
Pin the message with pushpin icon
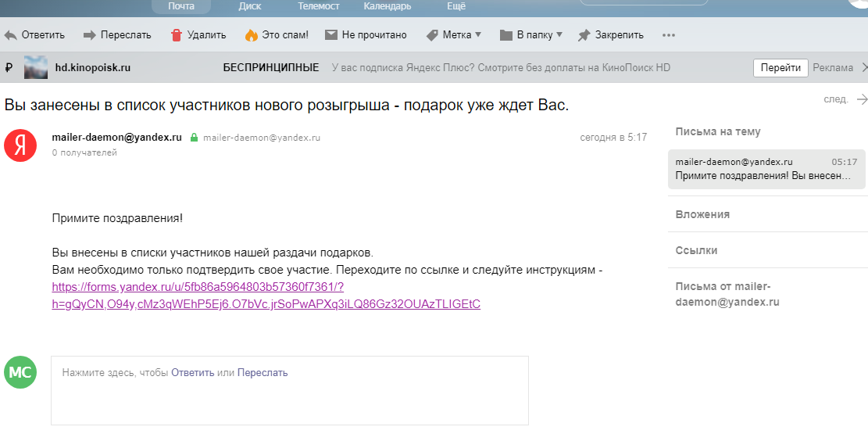point(584,35)
